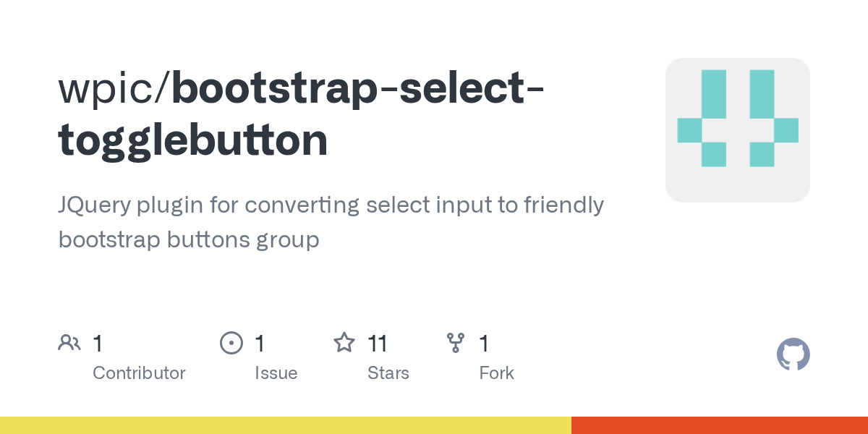Click the fork count number 1
868x434 pixels.
coord(485,343)
